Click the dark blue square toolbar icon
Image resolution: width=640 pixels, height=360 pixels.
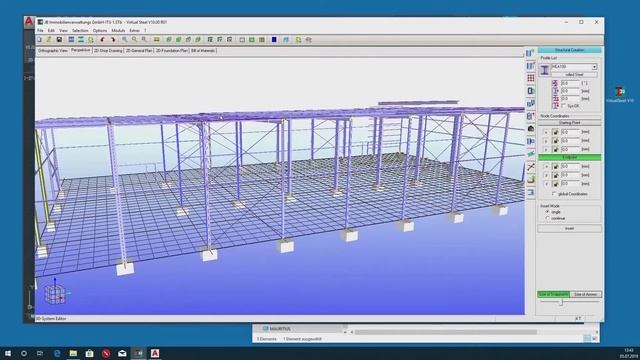(x=274, y=40)
